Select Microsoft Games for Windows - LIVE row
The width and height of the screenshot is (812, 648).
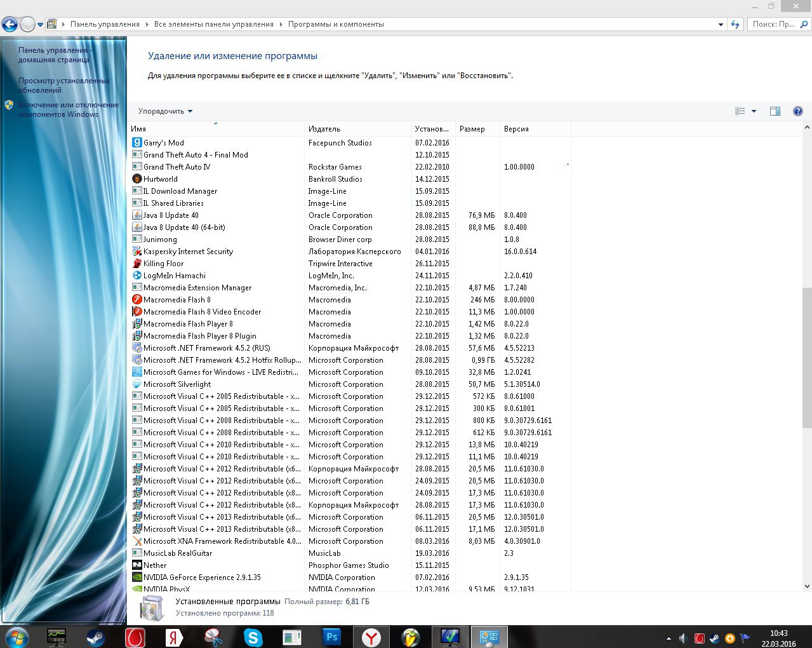pyautogui.click(x=350, y=372)
